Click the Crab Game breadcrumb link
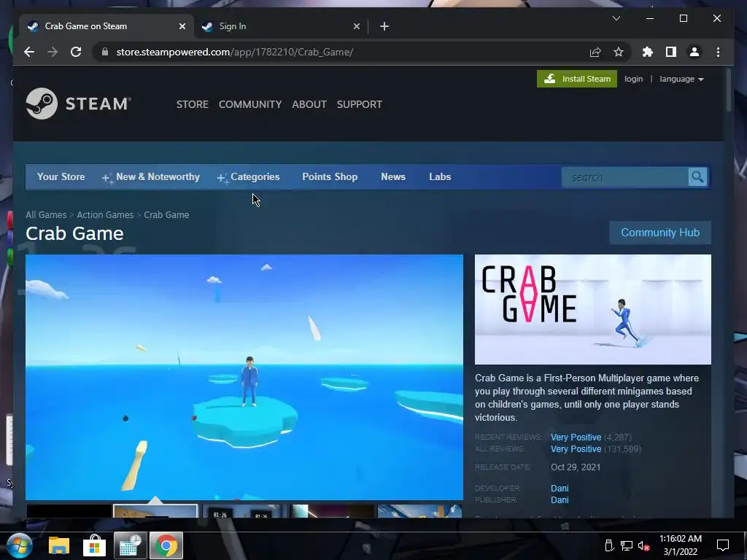Image resolution: width=747 pixels, height=560 pixels. (x=166, y=215)
